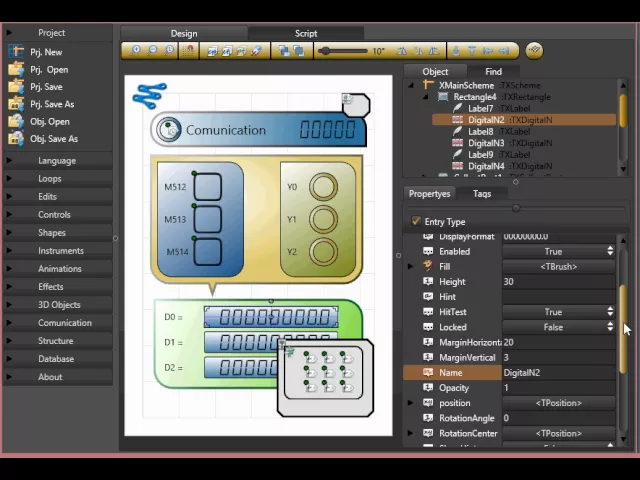Toggle the M513 square indicator on canvas
Image resolution: width=640 pixels, height=480 pixels.
coord(208,219)
